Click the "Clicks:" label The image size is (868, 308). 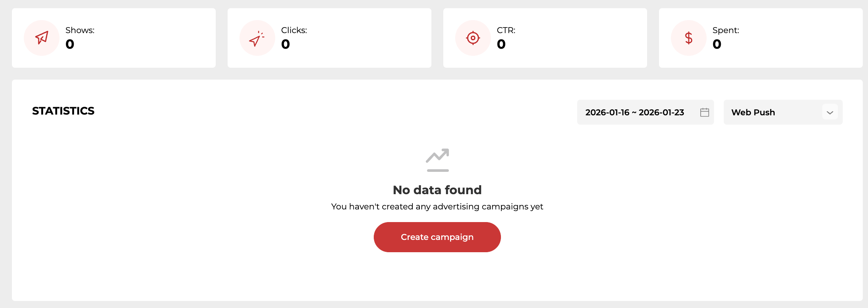pos(294,30)
